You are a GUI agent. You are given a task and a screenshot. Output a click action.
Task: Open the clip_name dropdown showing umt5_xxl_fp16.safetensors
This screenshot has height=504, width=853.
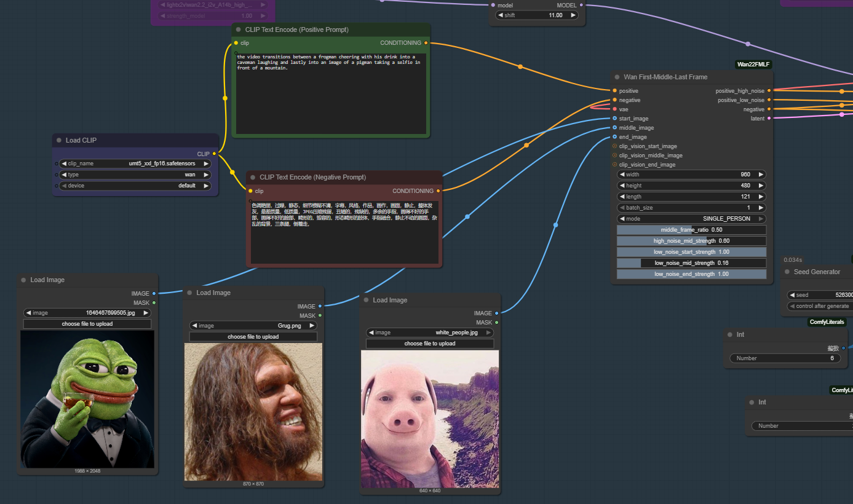click(x=135, y=164)
